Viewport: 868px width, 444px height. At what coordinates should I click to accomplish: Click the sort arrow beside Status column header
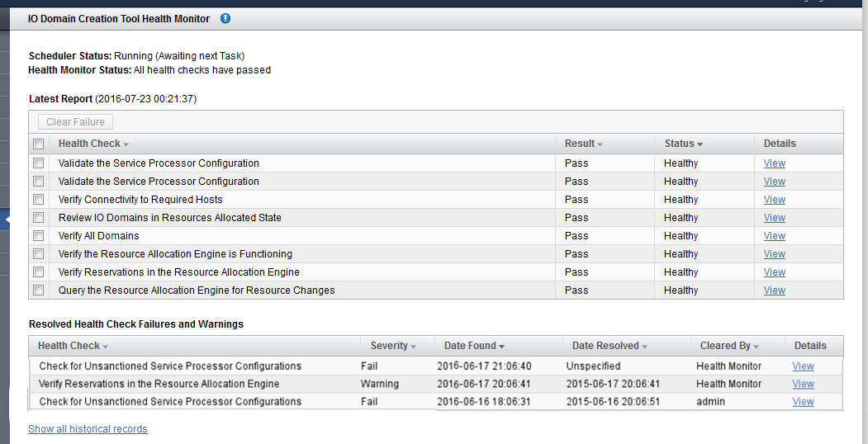click(x=700, y=144)
